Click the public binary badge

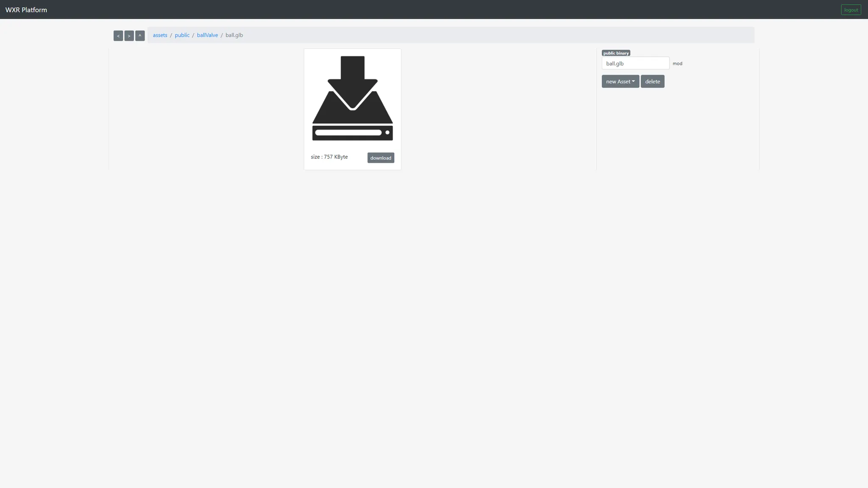pyautogui.click(x=616, y=53)
